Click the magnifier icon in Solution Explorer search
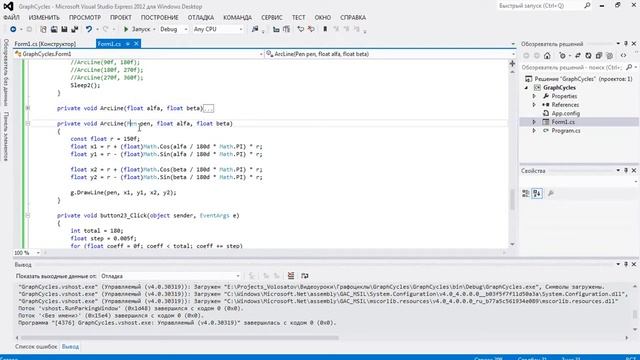This screenshot has width=640, height=360. (x=629, y=67)
